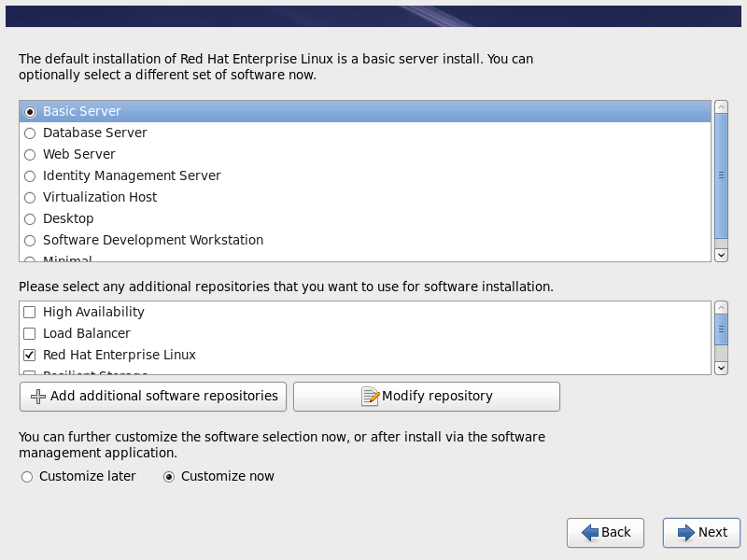This screenshot has width=747, height=560.
Task: Uncheck the Red Hat Enterprise Linux repository
Action: [30, 356]
